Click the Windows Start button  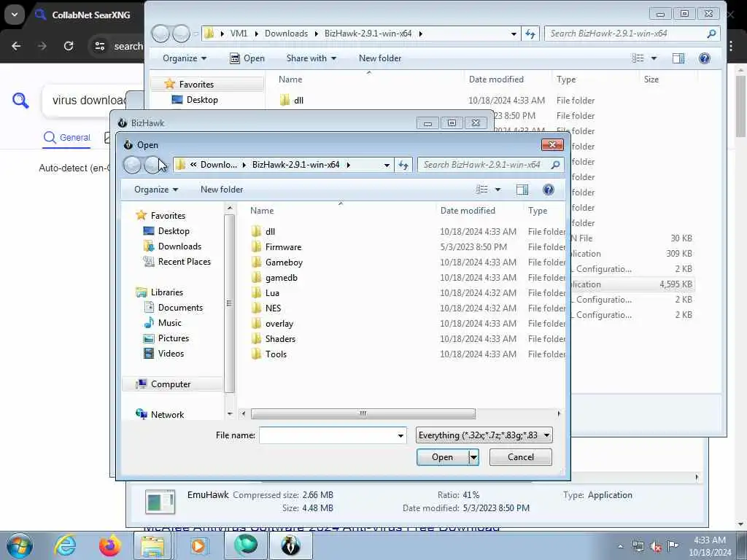point(20,545)
